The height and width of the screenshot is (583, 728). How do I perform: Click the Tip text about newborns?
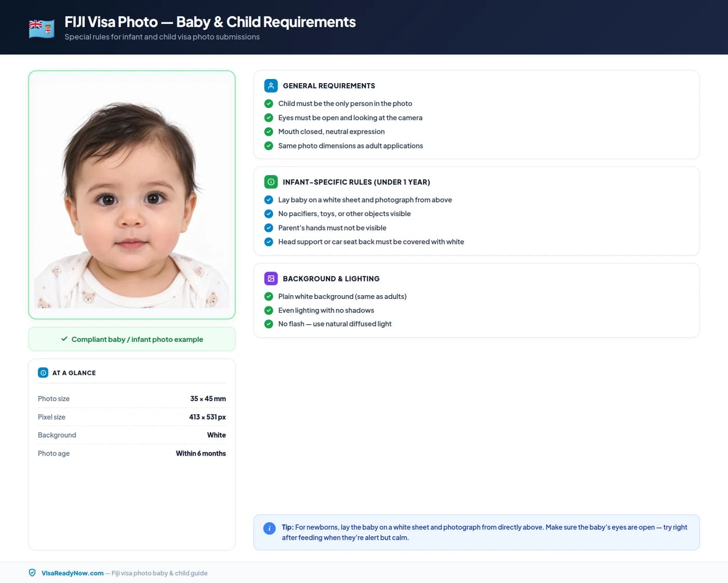pos(484,532)
